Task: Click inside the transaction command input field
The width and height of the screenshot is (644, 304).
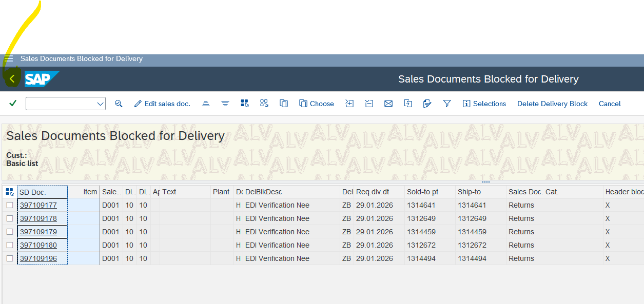Action: point(60,104)
